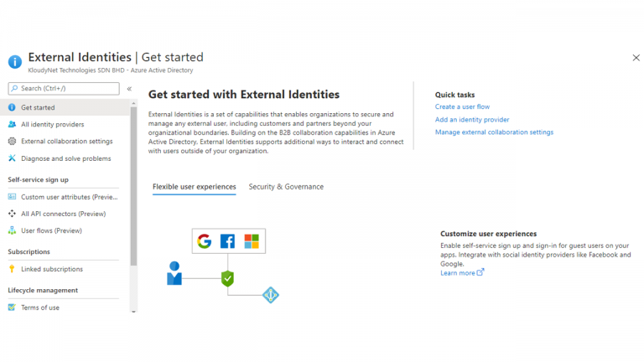Open Manage external collaboration settings link

click(494, 132)
